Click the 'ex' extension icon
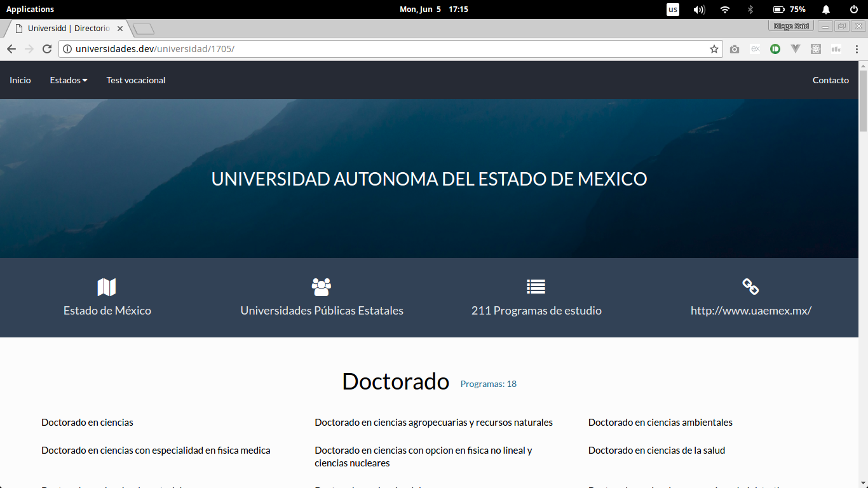Screen dimensions: 868x488 755,49
